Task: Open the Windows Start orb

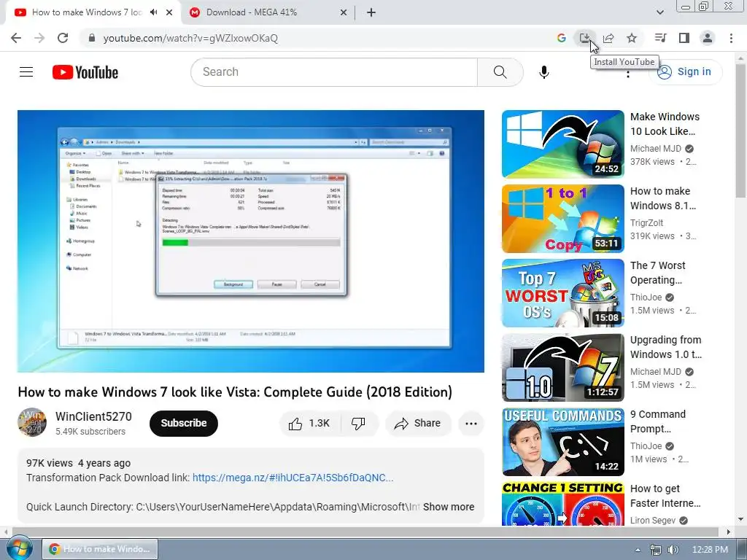Action: coord(19,549)
